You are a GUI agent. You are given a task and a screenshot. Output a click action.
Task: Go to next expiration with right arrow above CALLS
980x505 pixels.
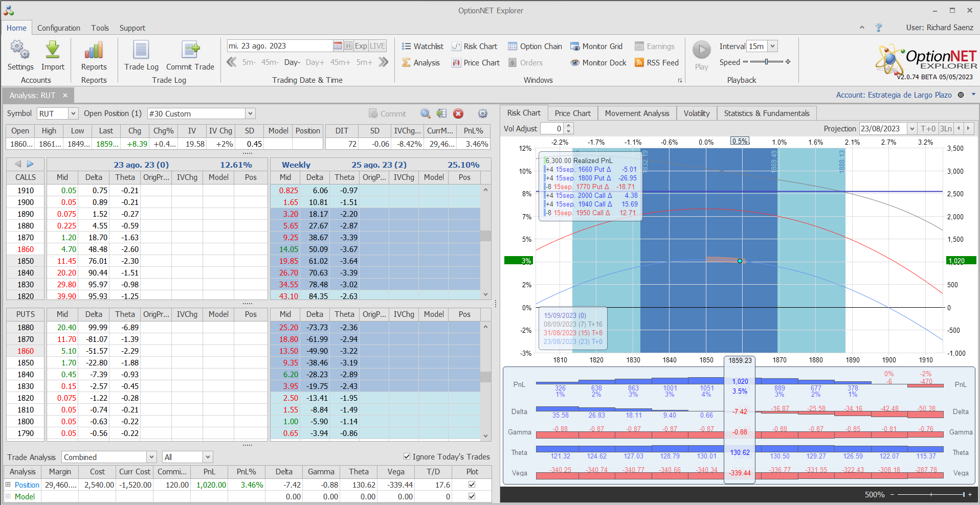(x=30, y=164)
